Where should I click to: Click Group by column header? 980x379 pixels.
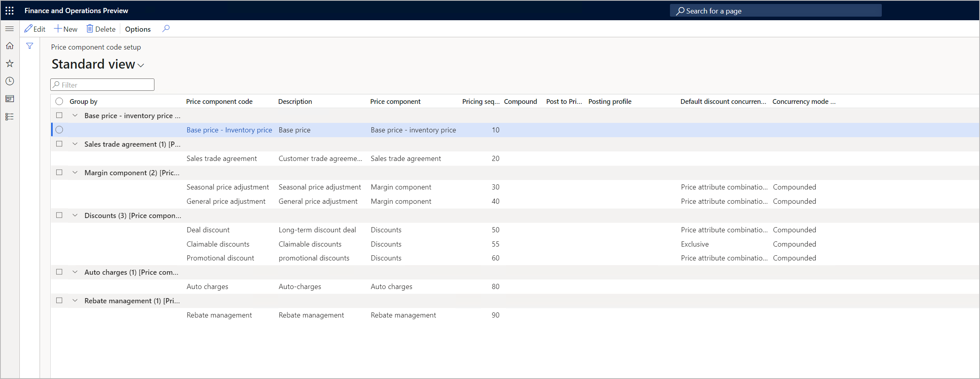[84, 101]
